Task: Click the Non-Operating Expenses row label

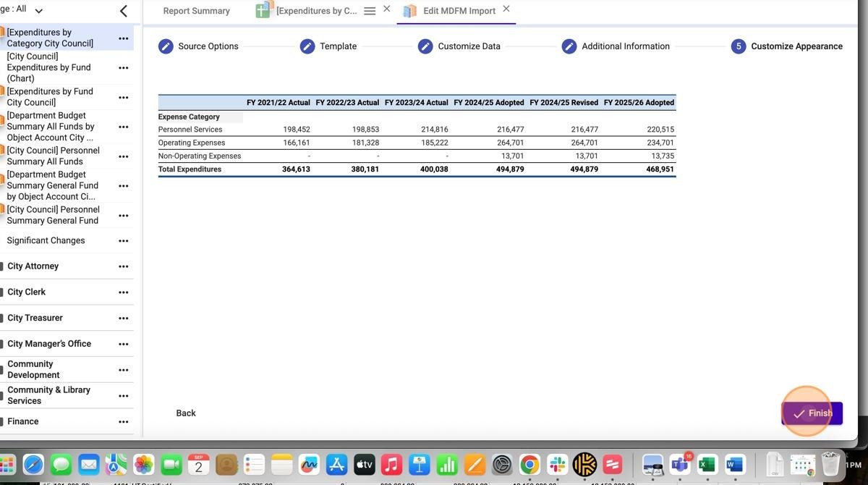Action: (x=200, y=156)
